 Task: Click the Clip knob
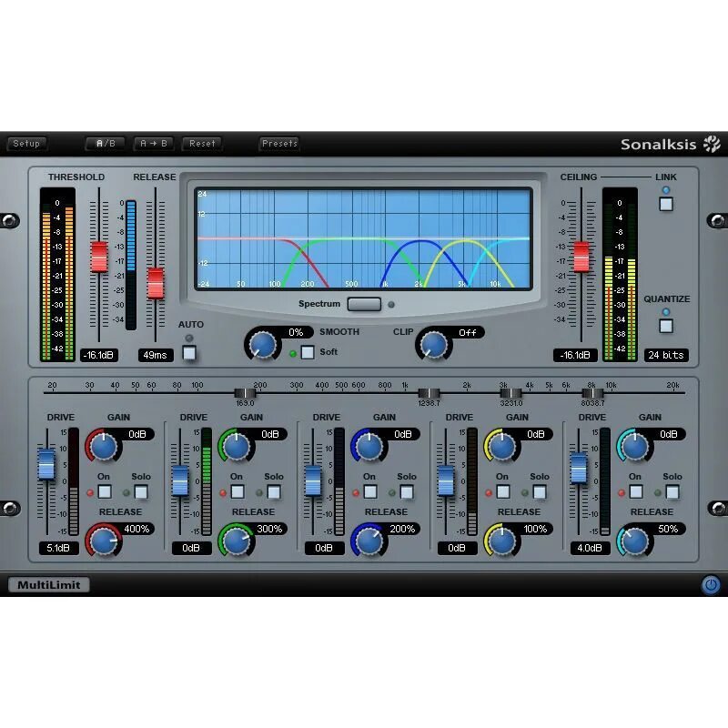point(434,346)
